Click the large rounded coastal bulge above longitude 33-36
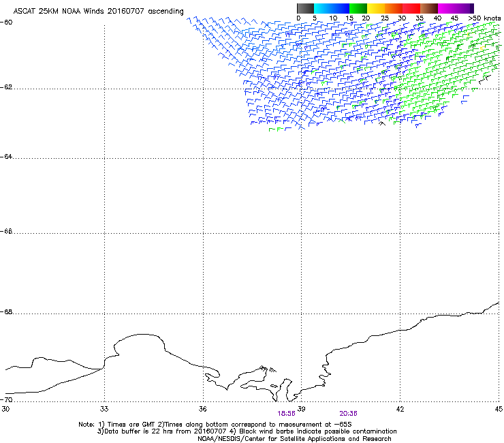This screenshot has width=504, height=443. click(139, 345)
